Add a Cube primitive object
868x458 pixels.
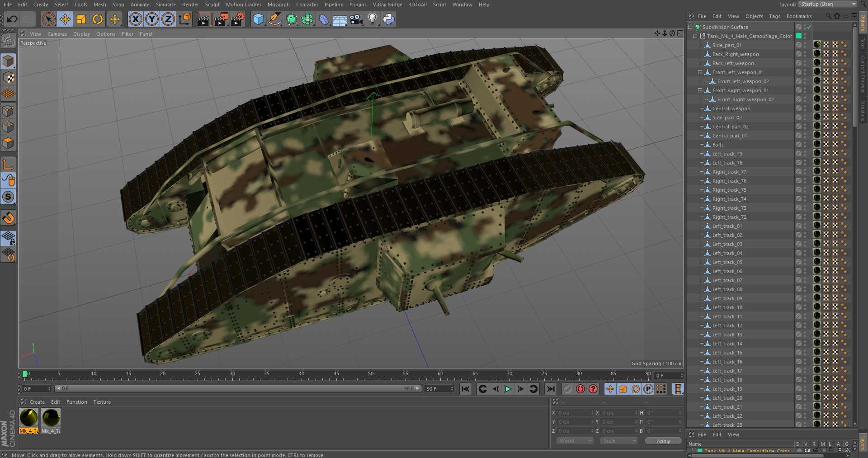point(258,19)
